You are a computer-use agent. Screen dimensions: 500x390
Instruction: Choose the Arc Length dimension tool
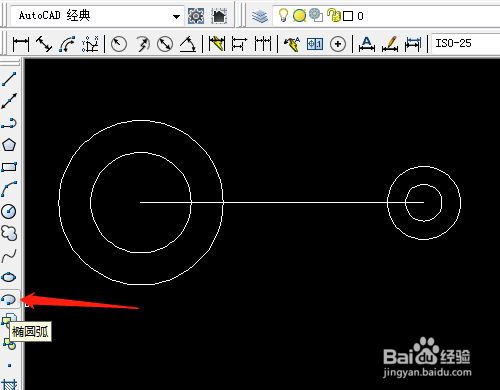[67, 44]
